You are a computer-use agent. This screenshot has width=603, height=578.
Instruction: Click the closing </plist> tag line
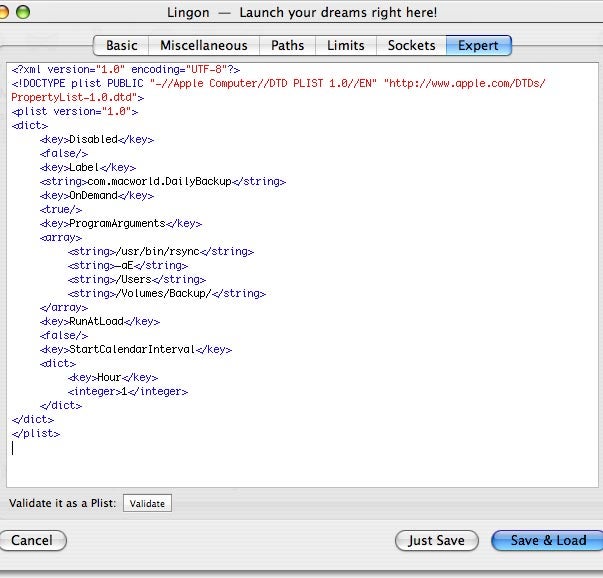(x=36, y=434)
